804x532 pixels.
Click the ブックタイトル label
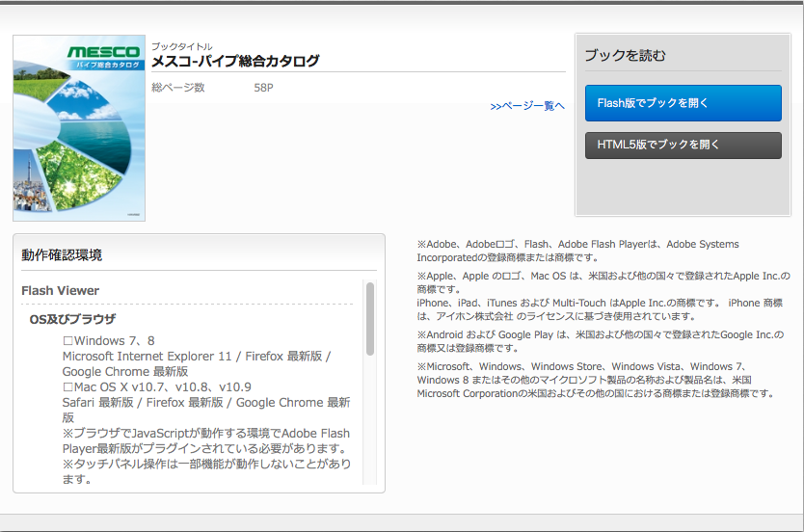181,46
